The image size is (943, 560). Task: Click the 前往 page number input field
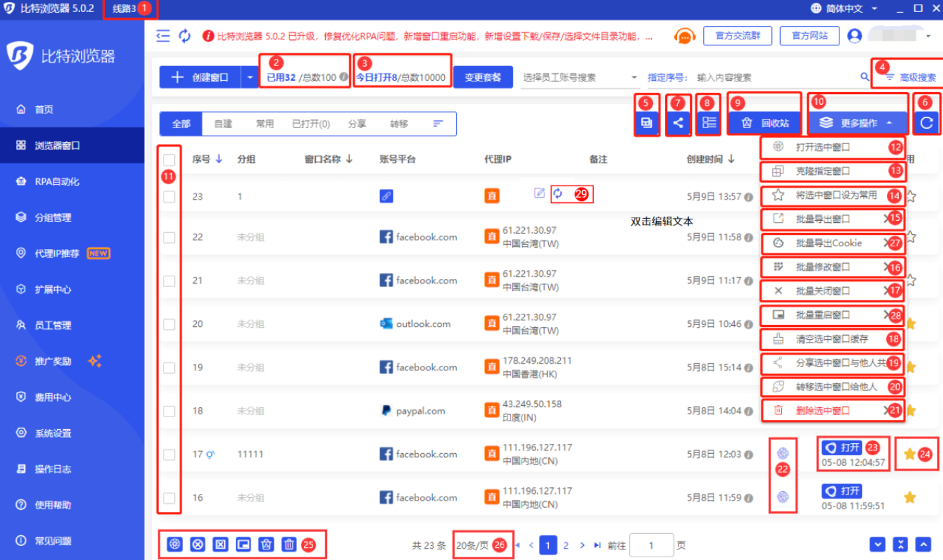click(651, 545)
